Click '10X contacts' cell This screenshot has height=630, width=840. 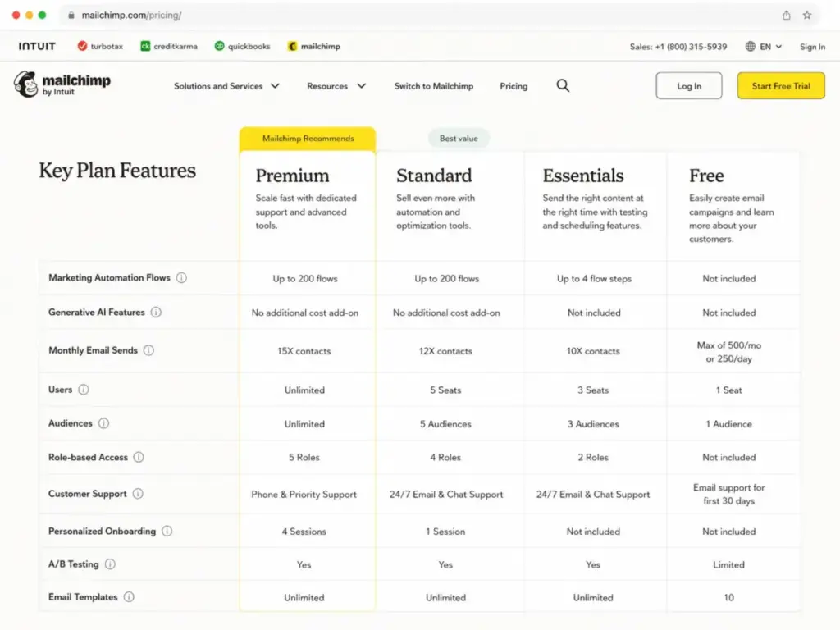593,351
